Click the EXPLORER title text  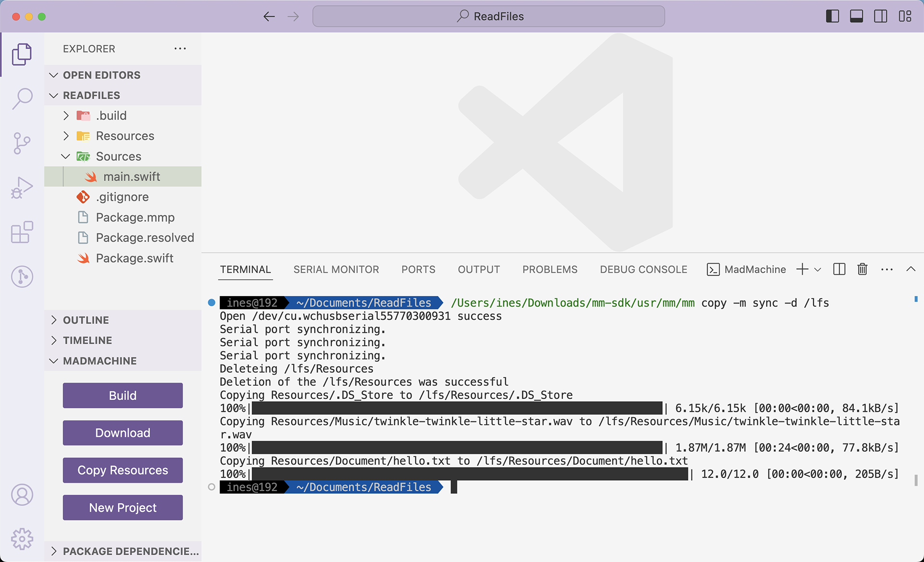click(89, 49)
